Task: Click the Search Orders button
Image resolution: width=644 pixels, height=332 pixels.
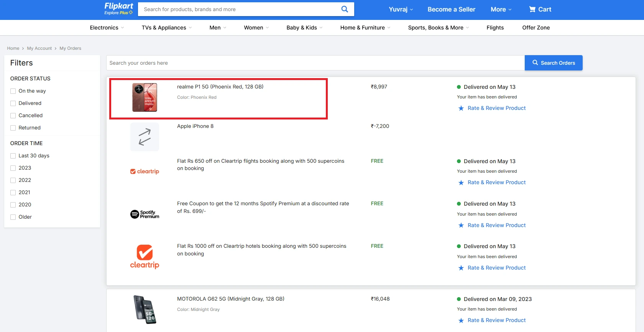Action: [x=554, y=63]
